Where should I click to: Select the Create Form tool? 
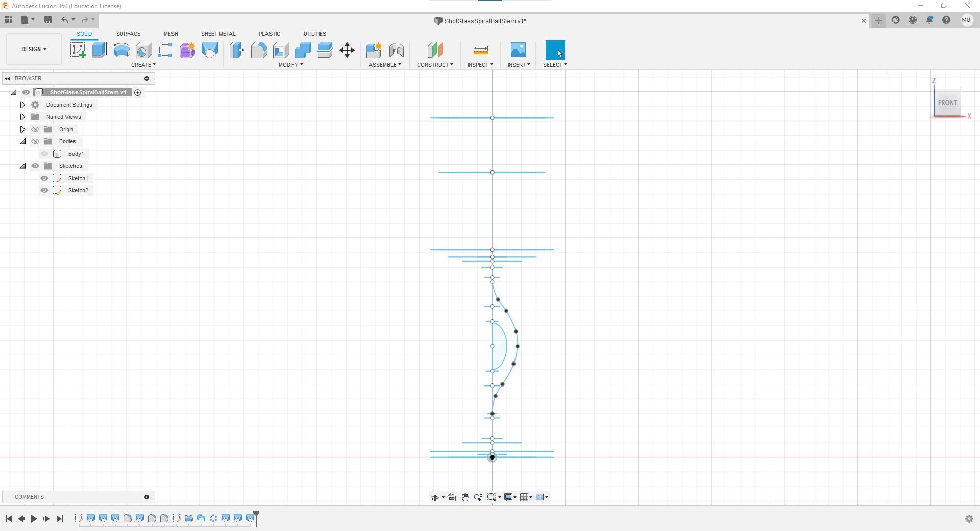187,50
